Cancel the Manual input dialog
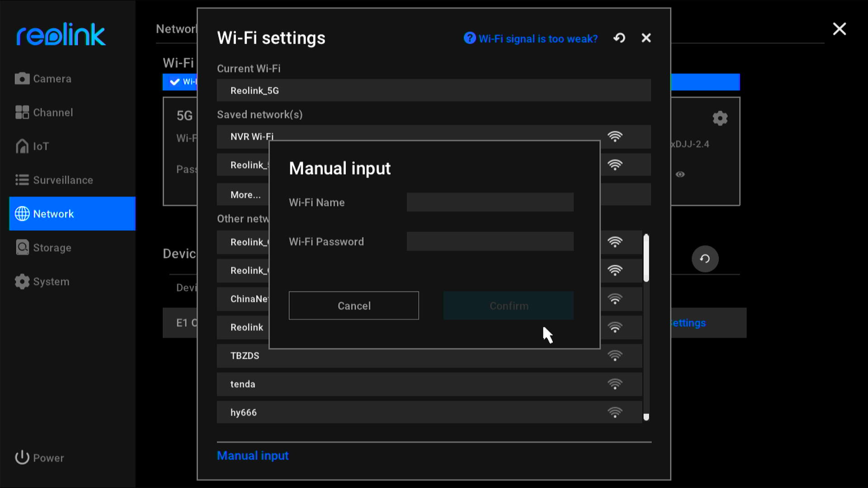Viewport: 868px width, 488px height. 354,306
